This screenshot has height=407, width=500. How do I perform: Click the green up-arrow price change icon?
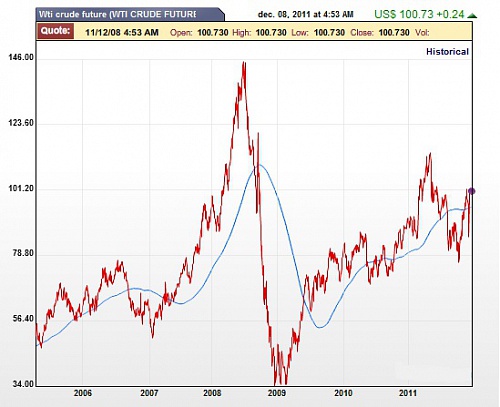pyautogui.click(x=472, y=15)
